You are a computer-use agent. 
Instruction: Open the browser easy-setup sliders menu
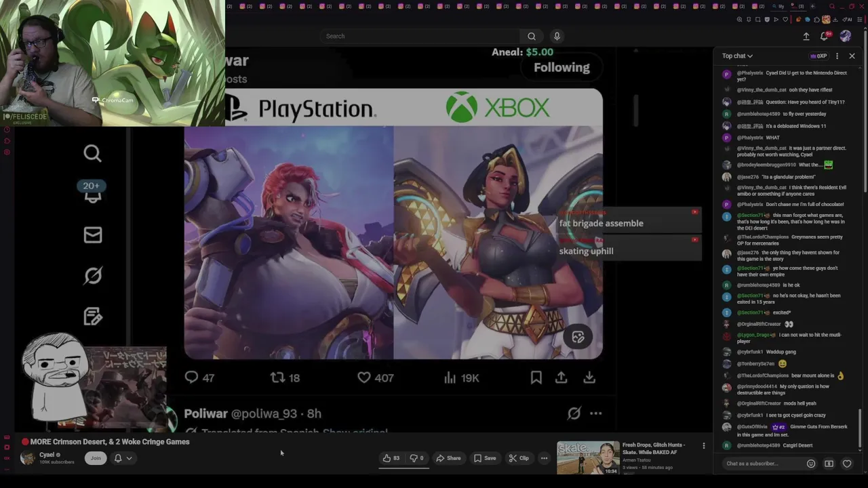[860, 20]
